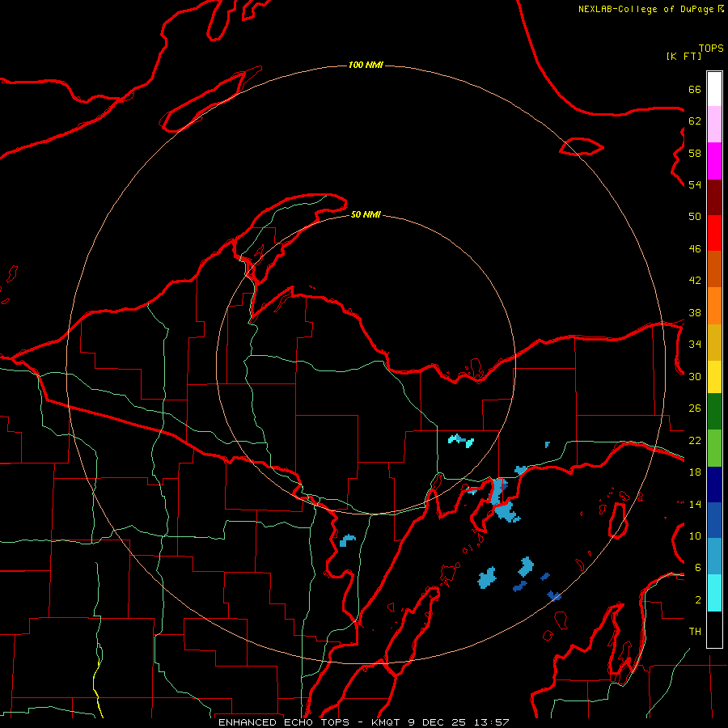Click the [K FT] units label
This screenshot has height=728, width=728.
(684, 56)
